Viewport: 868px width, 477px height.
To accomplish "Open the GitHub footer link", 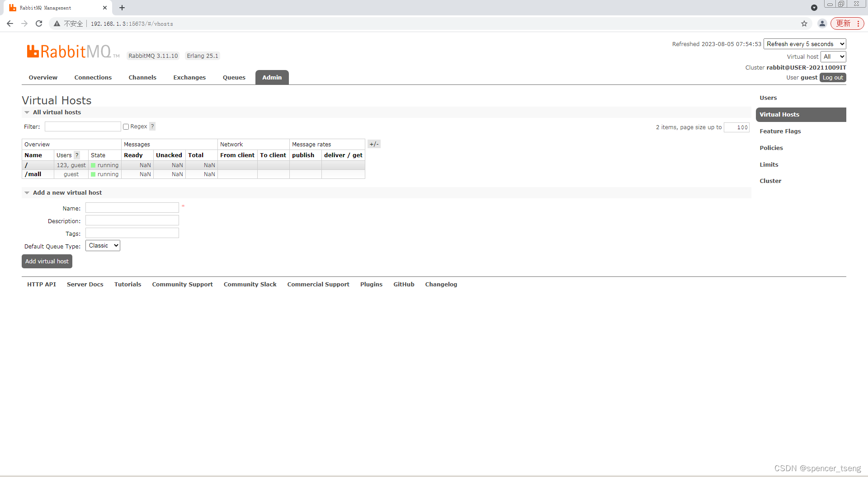I will coord(404,284).
